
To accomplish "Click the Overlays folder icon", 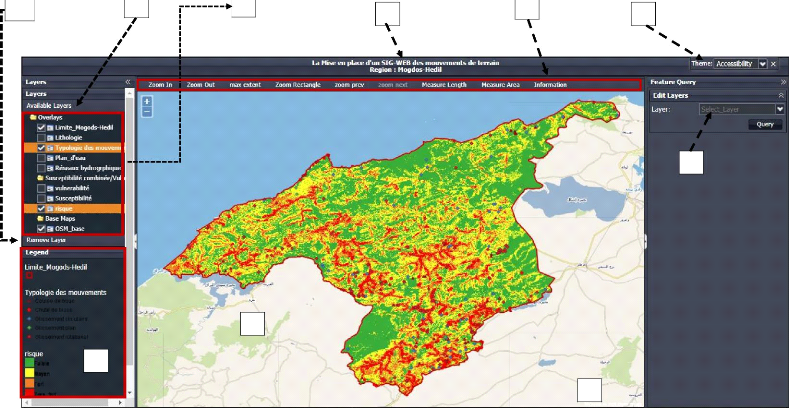I will pyautogui.click(x=32, y=117).
